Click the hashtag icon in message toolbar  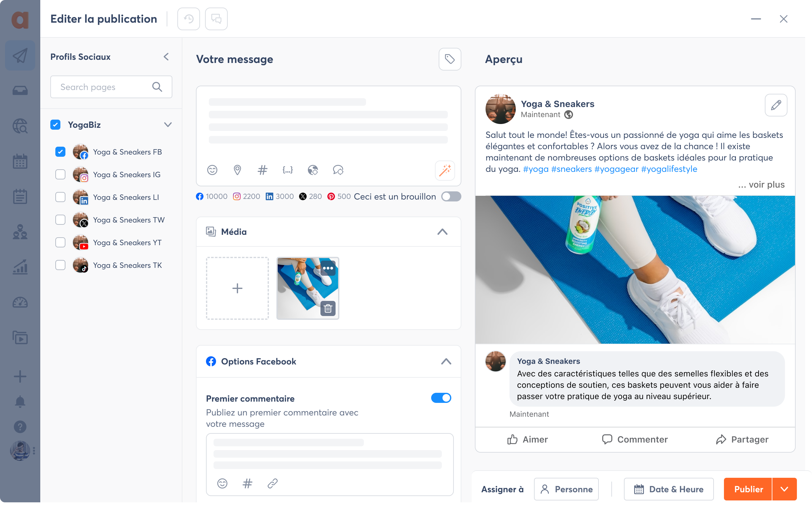(x=263, y=170)
